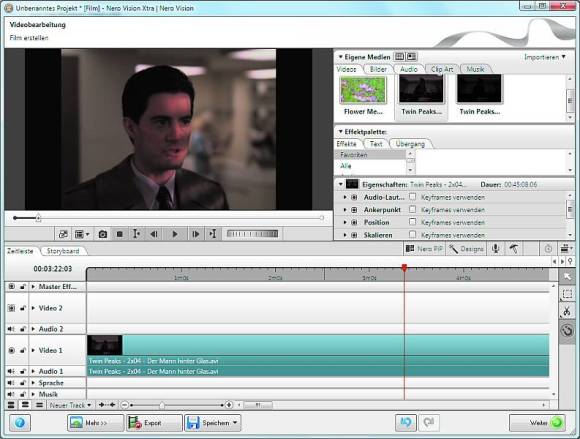Expand the Musik track
Screen dimensions: 580x439
pyautogui.click(x=34, y=394)
